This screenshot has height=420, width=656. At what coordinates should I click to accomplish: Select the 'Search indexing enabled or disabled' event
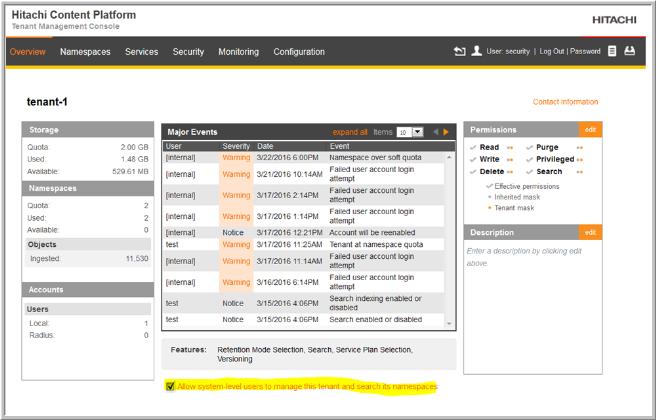coord(304,303)
